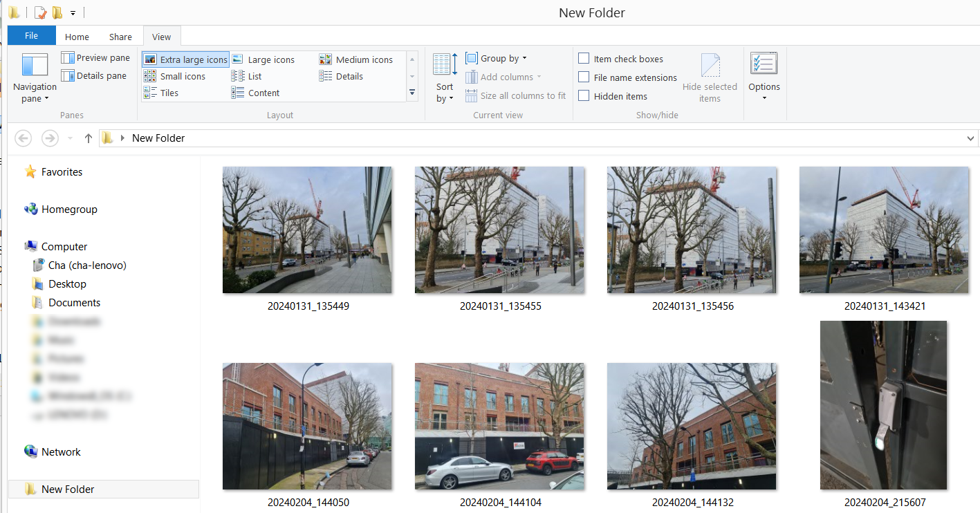Toggle the Details pane
980x513 pixels.
click(x=94, y=76)
